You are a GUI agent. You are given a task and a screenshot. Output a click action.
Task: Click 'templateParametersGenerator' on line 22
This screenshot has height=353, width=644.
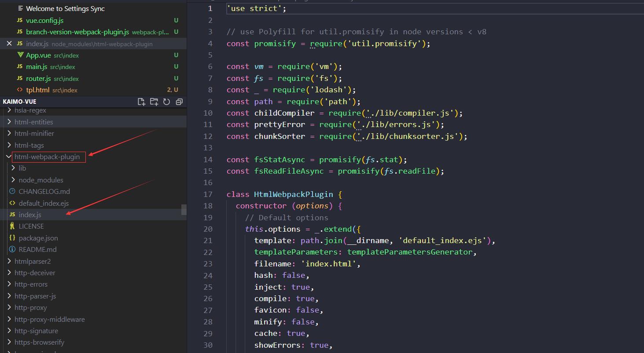[x=410, y=252]
